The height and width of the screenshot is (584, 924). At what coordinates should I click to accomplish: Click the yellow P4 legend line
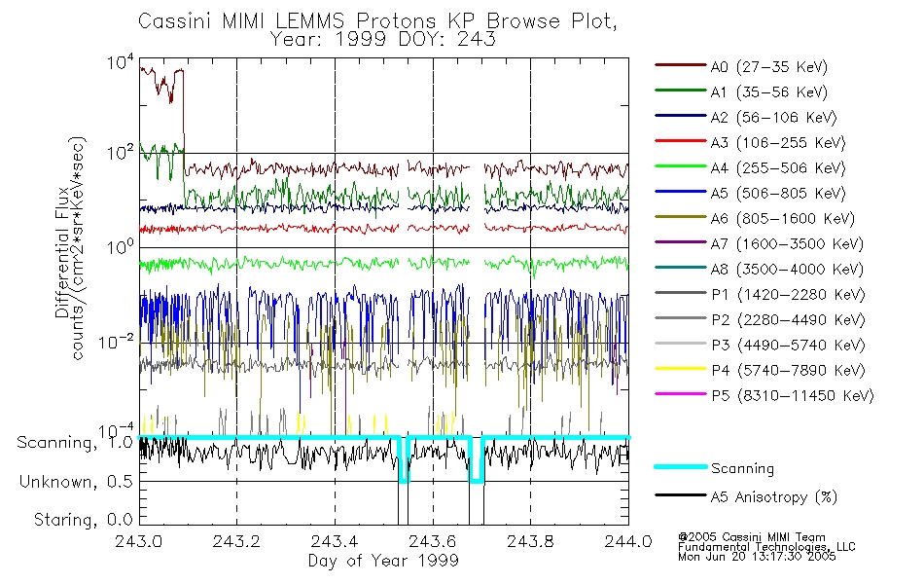681,369
